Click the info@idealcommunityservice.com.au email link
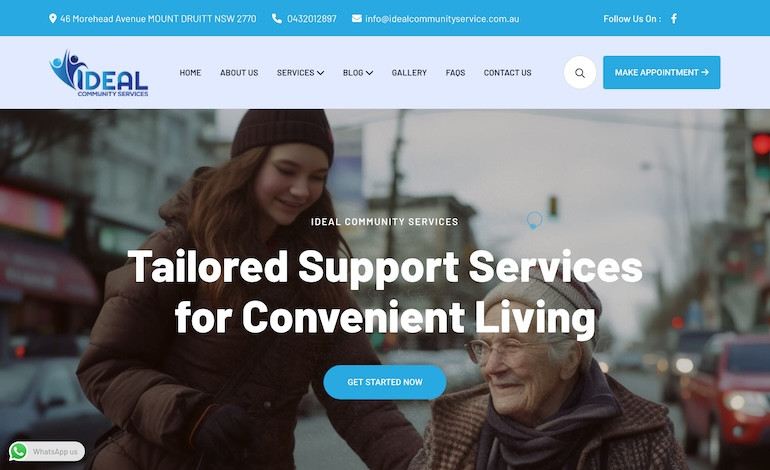This screenshot has height=470, width=770. (442, 19)
